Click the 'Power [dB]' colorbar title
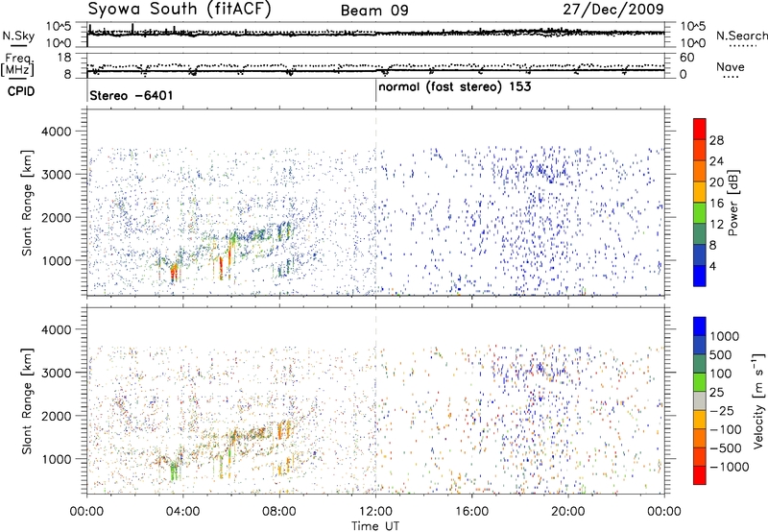The image size is (768, 532). [732, 203]
